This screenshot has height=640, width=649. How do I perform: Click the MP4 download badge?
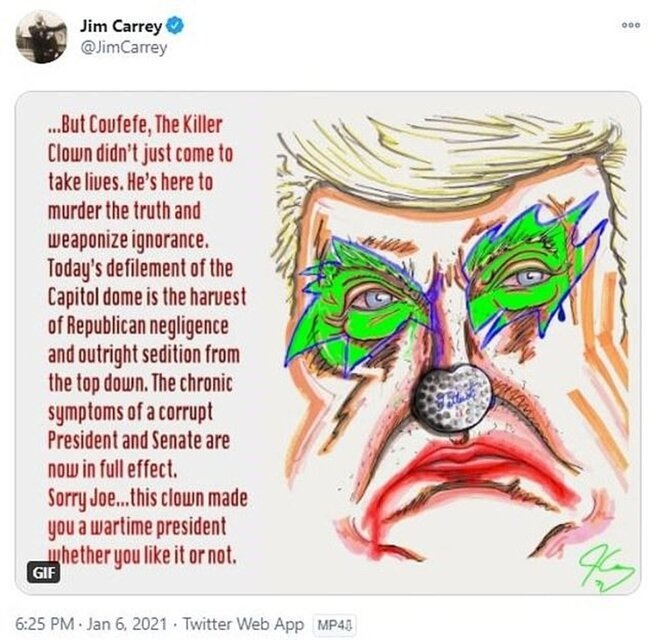pyautogui.click(x=334, y=625)
